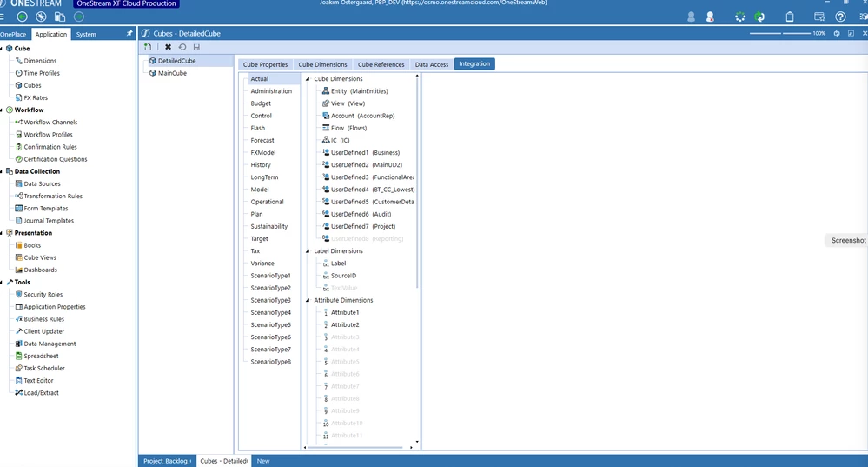Click the DetailedCube cube icon
The image size is (868, 467).
click(x=153, y=61)
